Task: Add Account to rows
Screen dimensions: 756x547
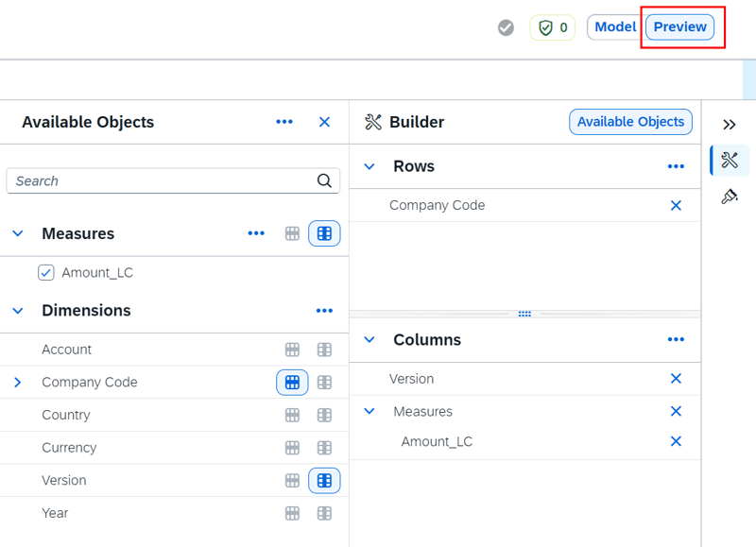Action: tap(292, 350)
